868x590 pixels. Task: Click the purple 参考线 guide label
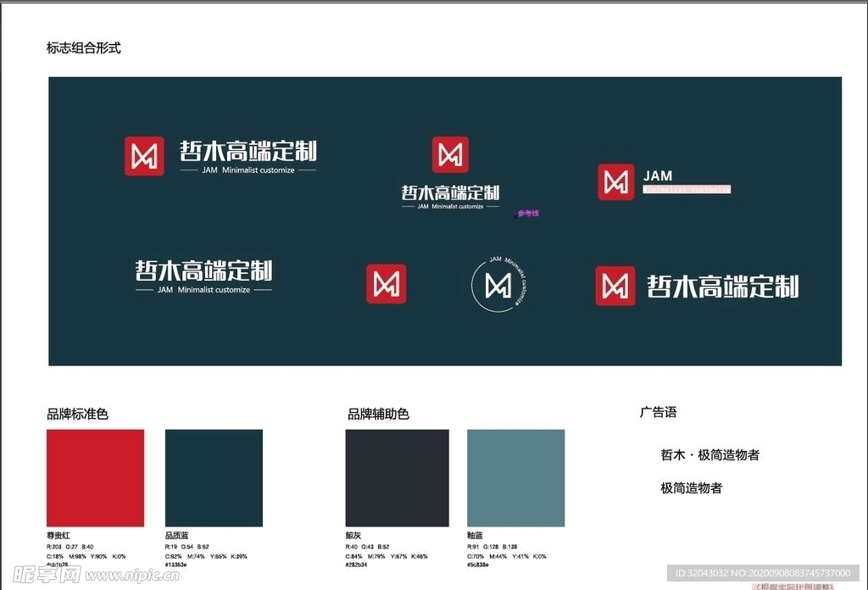pyautogui.click(x=527, y=214)
